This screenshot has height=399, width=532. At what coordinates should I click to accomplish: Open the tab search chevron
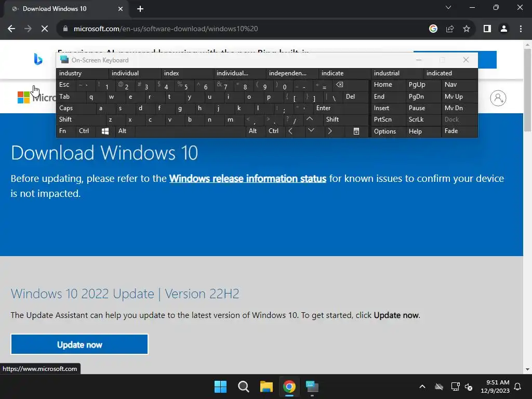pyautogui.click(x=448, y=7)
